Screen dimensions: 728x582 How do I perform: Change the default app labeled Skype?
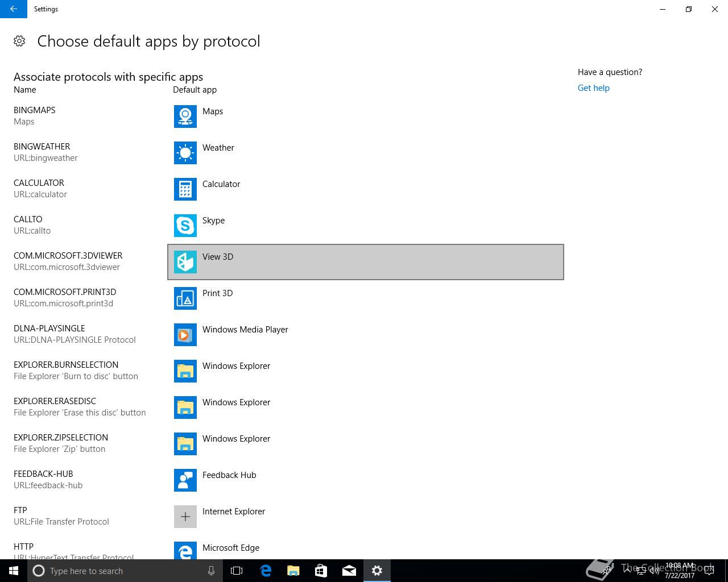[x=213, y=221]
